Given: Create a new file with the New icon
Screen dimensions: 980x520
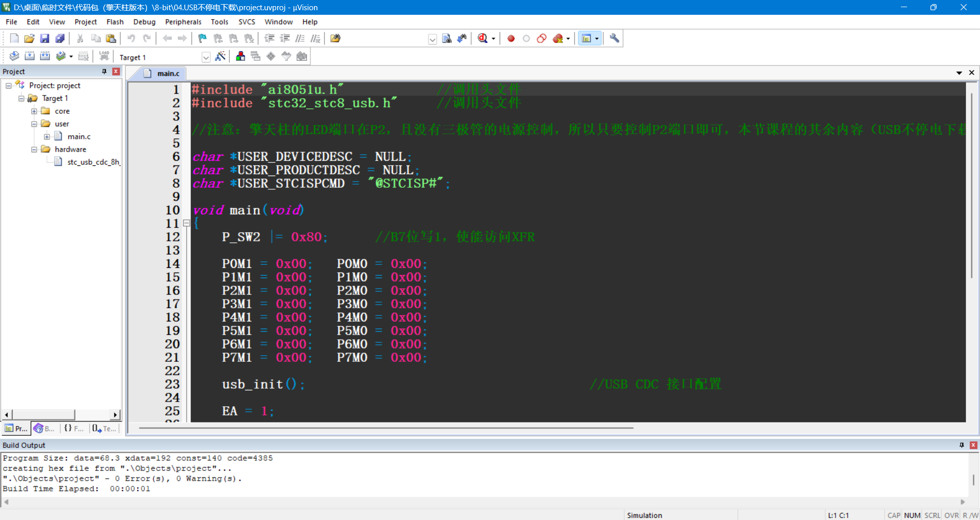Looking at the screenshot, I should click(x=14, y=38).
